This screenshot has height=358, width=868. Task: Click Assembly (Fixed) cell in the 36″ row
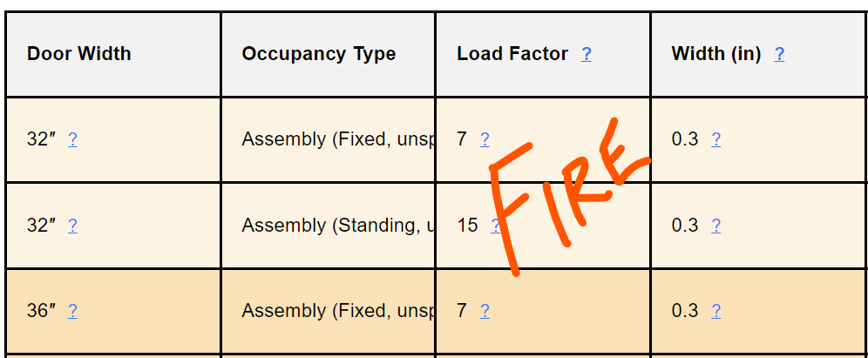(337, 311)
